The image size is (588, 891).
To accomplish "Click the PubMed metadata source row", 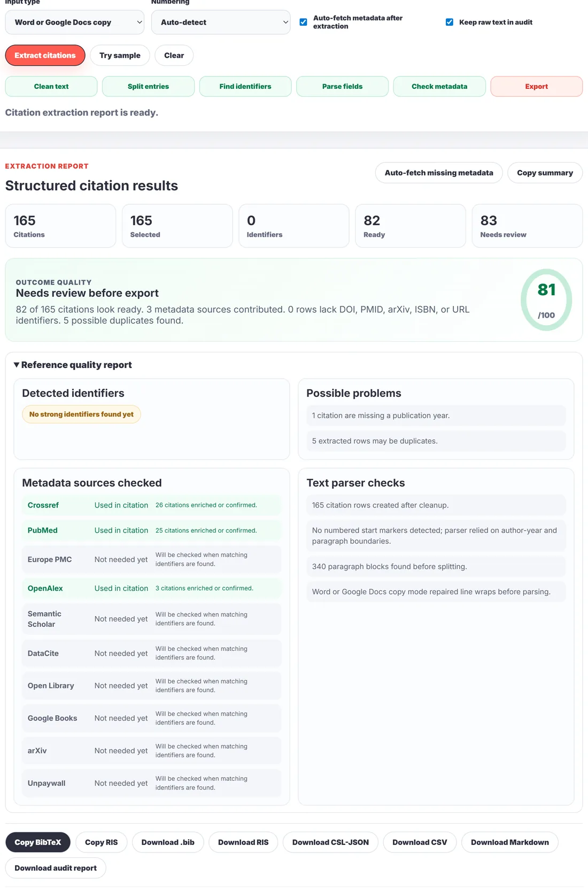I will [152, 531].
